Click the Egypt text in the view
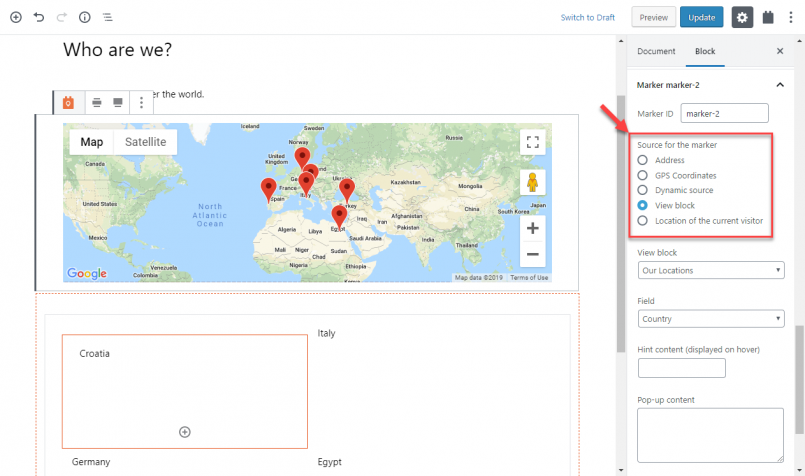The width and height of the screenshot is (805, 476). click(329, 462)
